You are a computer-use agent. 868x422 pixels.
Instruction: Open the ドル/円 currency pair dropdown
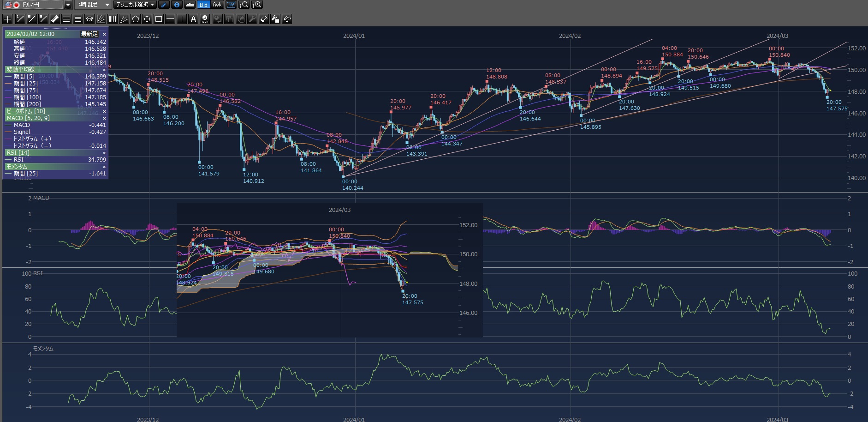(68, 5)
